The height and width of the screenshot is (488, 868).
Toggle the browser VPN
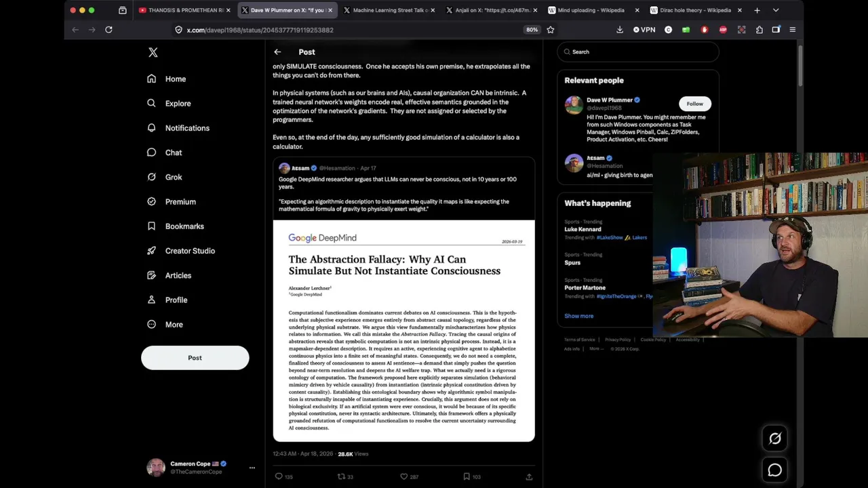(x=644, y=30)
